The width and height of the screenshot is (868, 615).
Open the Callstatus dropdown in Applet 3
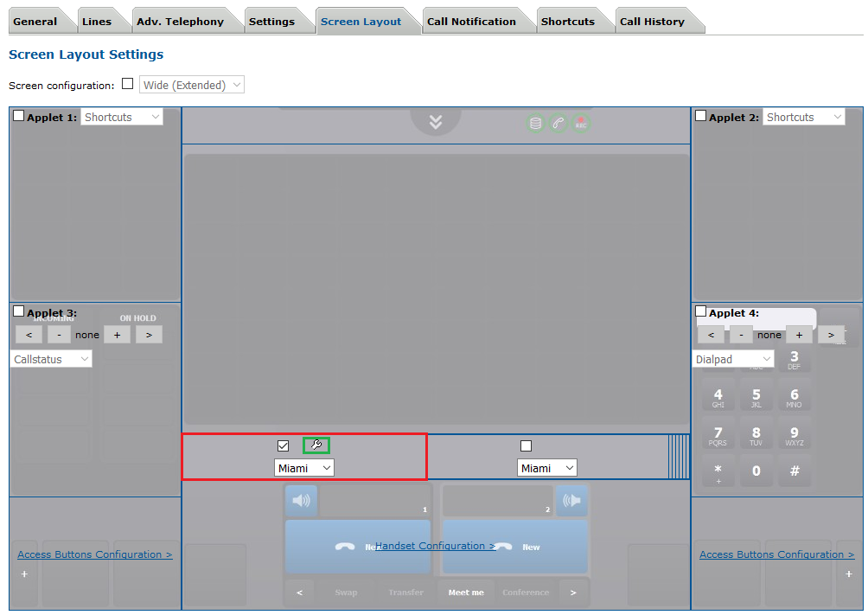coord(51,359)
